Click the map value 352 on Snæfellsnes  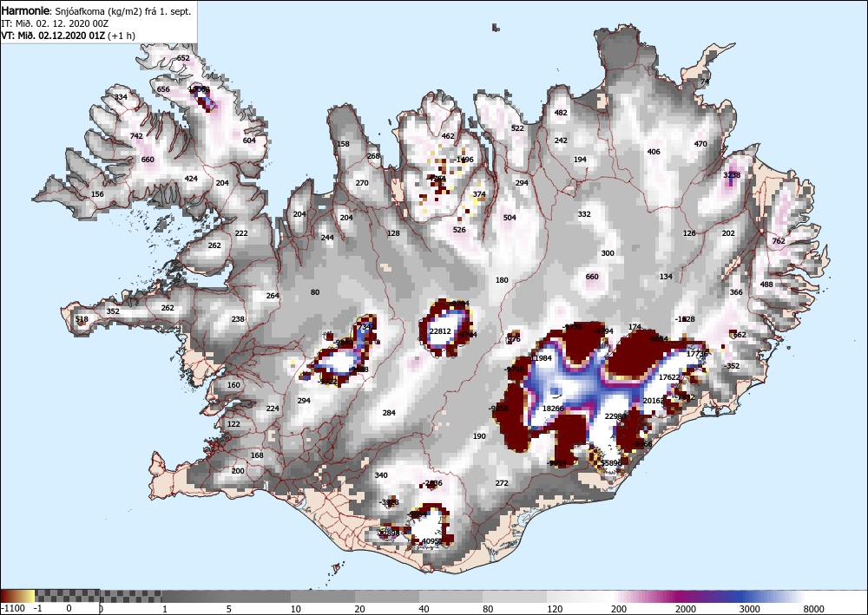tap(113, 311)
